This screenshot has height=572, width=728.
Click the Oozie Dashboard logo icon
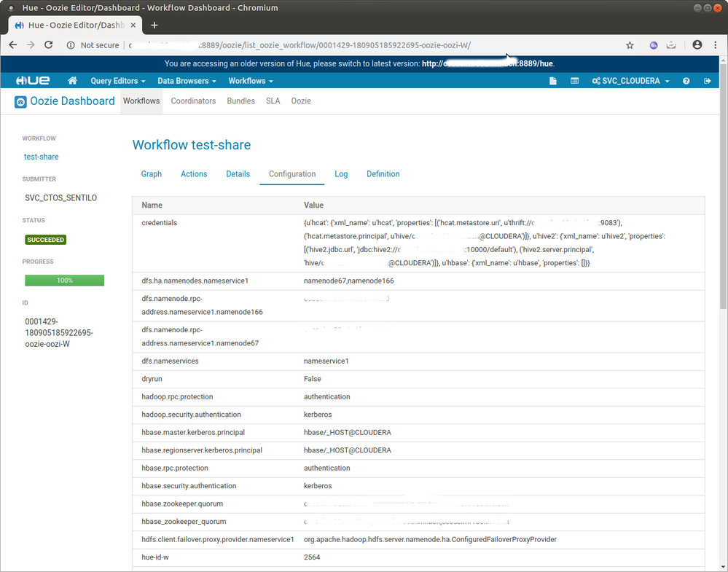20,102
